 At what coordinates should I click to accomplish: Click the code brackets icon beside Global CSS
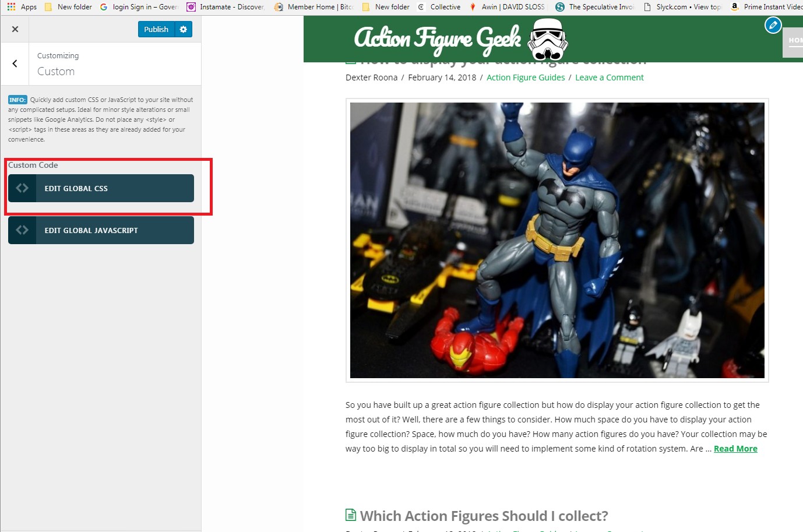tap(22, 188)
